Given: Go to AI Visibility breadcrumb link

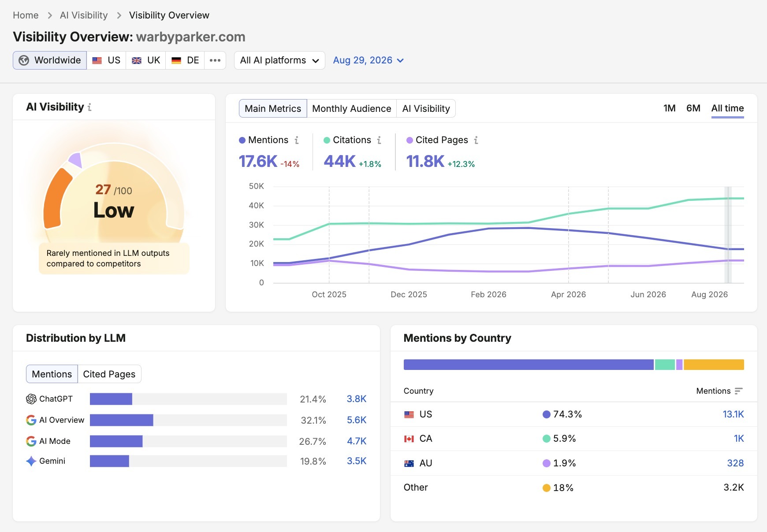Looking at the screenshot, I should tap(84, 15).
